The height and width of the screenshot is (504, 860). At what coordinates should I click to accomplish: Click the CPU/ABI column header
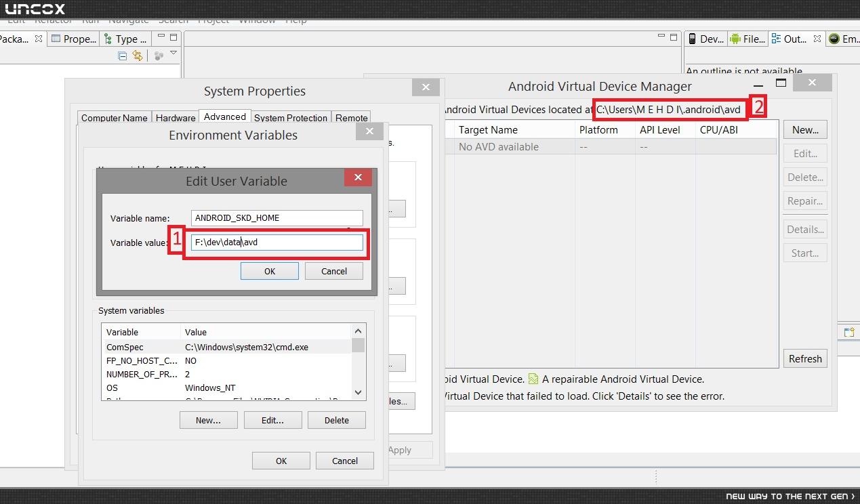pos(736,129)
